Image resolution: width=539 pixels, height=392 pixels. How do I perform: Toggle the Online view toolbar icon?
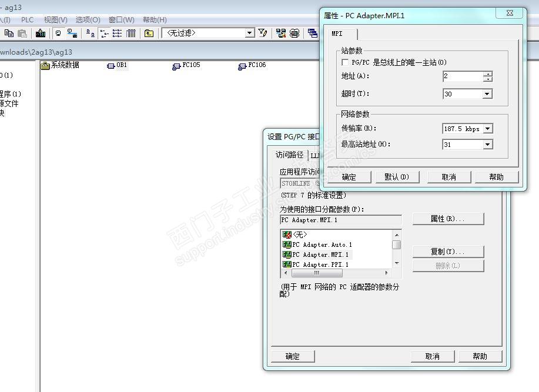coord(58,33)
